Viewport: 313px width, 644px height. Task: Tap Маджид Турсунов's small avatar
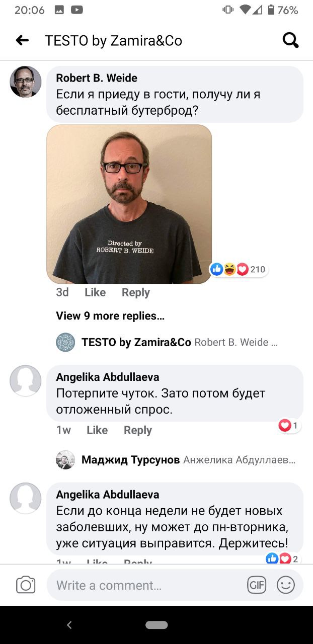click(x=65, y=460)
